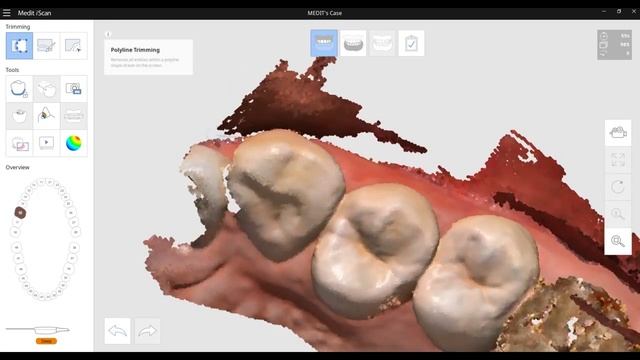Click the scanner handpiece illustration

coord(38,330)
